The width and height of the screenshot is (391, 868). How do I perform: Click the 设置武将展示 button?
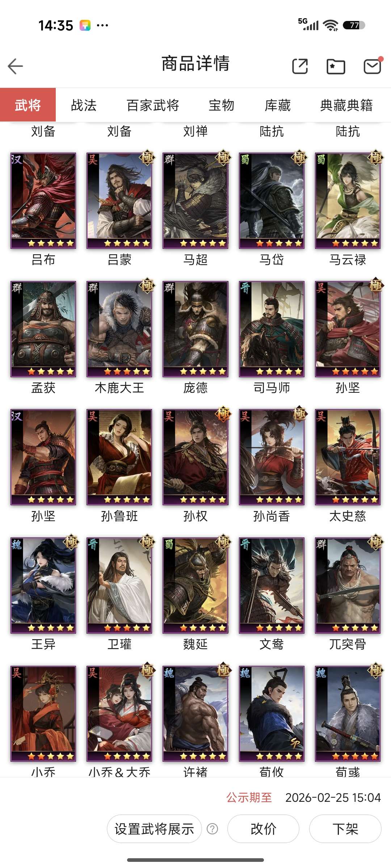pyautogui.click(x=154, y=829)
